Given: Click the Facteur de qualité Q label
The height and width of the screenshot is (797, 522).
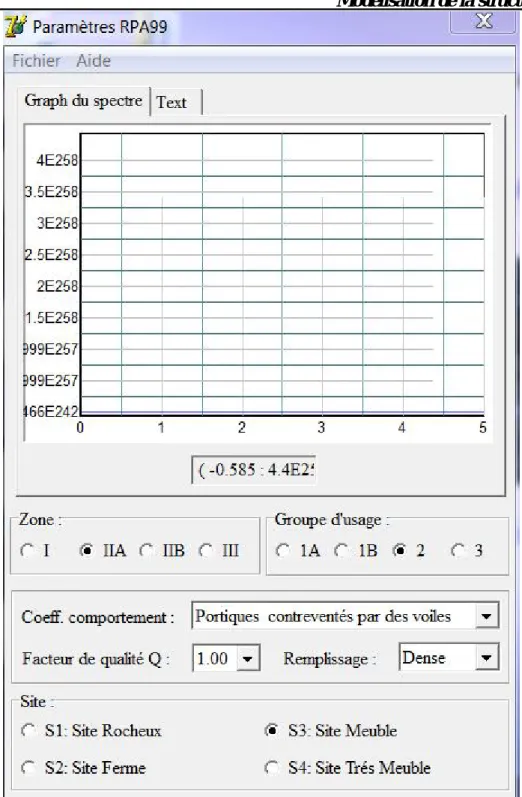Looking at the screenshot, I should point(96,659).
